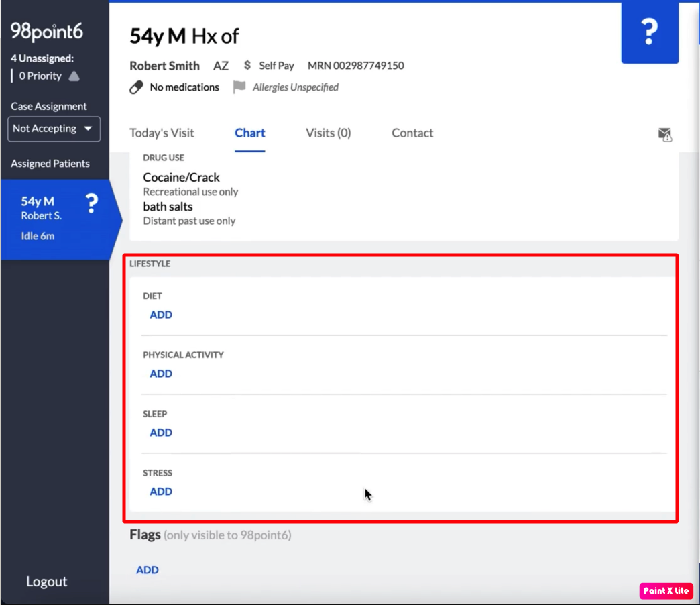Click the large blue question mark tile
Screen dimensions: 700x605
point(649,32)
